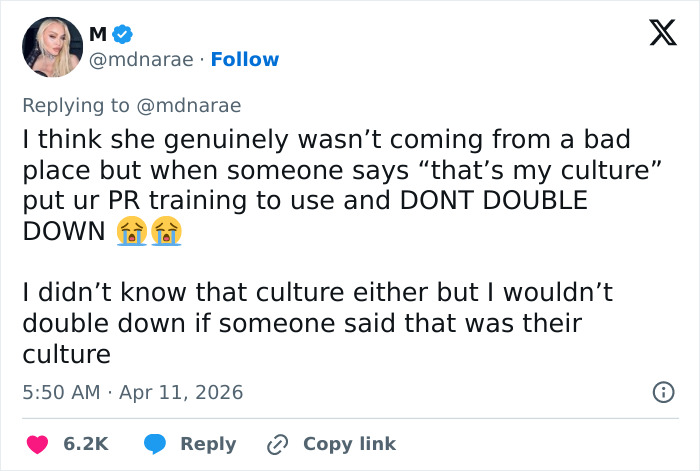Click the blue reply bubble icon
The width and height of the screenshot is (700, 471).
pyautogui.click(x=154, y=444)
